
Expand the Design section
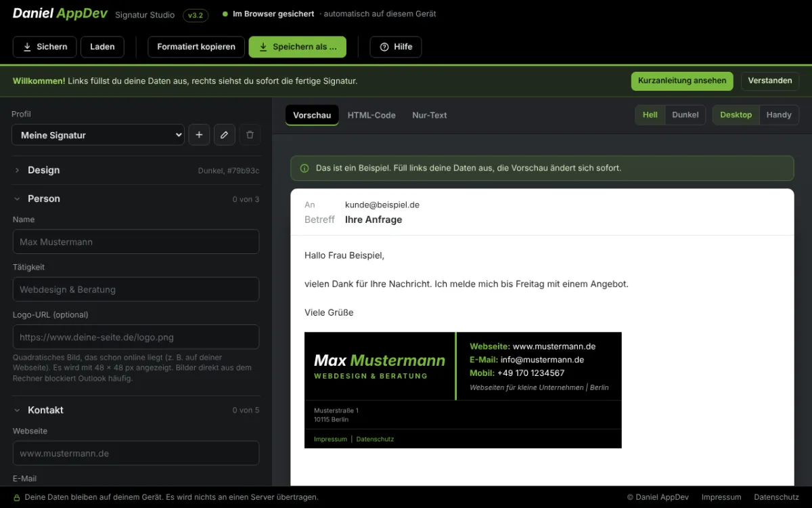click(x=136, y=170)
